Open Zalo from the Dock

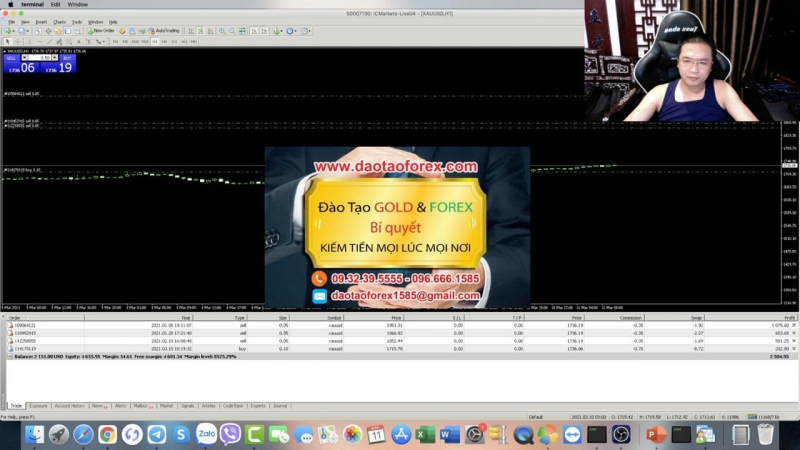click(206, 434)
